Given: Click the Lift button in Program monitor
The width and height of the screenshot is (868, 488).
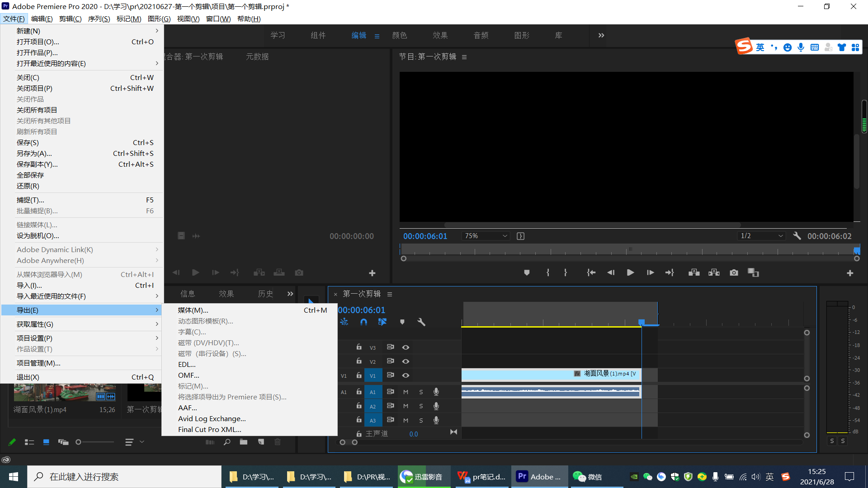Looking at the screenshot, I should pyautogui.click(x=694, y=272).
